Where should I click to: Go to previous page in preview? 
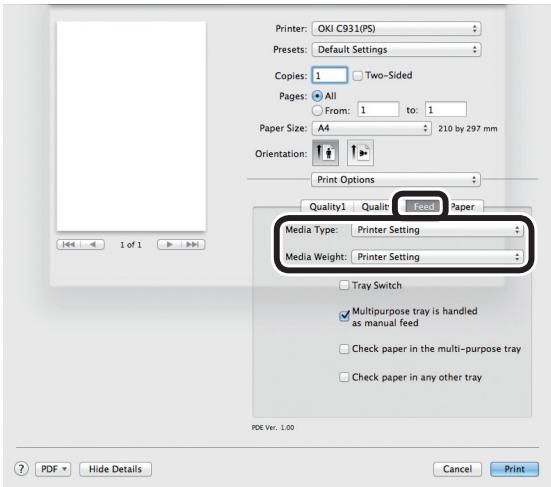click(93, 245)
